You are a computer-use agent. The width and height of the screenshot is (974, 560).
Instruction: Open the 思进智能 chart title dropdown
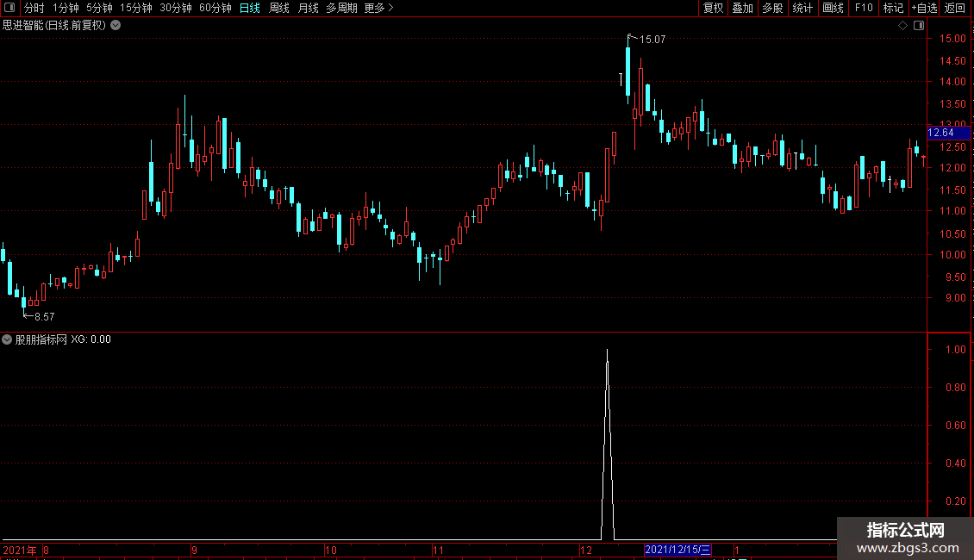coord(116,26)
